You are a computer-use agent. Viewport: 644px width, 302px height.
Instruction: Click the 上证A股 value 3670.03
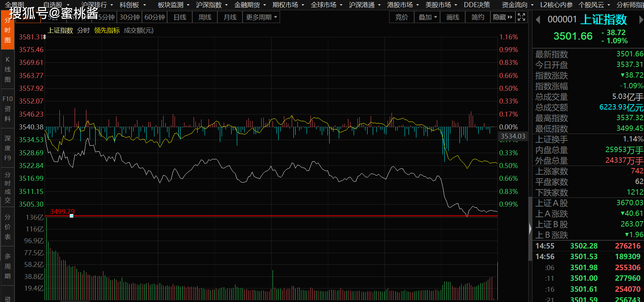[629, 203]
